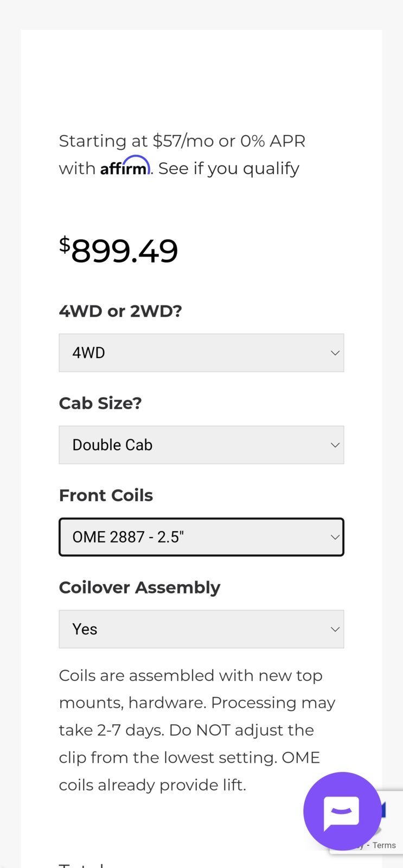
Task: Expand the Cab Size dropdown showing Double Cab
Action: [x=201, y=445]
